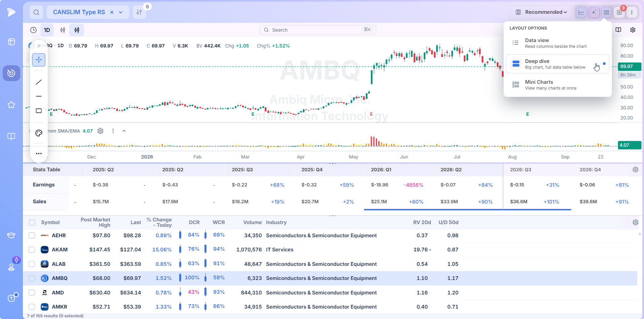Choose the Data view layout option
This screenshot has width=644, height=319.
[558, 43]
